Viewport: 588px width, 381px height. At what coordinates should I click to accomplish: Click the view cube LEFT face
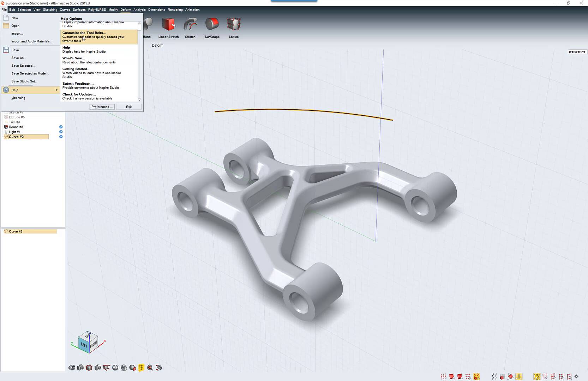[x=84, y=345]
